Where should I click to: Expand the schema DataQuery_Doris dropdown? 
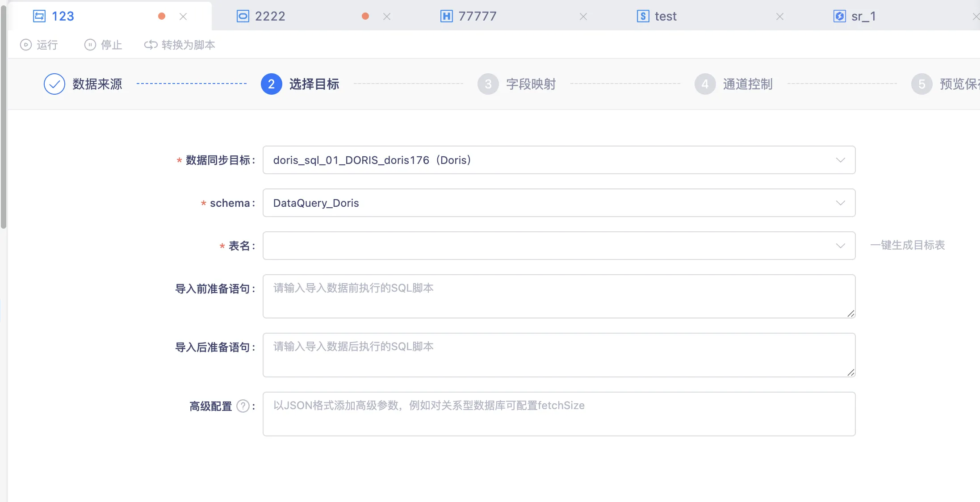pos(558,203)
